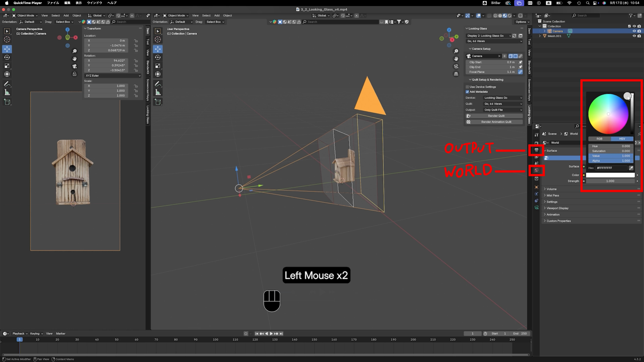The width and height of the screenshot is (644, 362).
Task: Open the XYZ Euler rotation mode dropdown
Action: point(113,76)
